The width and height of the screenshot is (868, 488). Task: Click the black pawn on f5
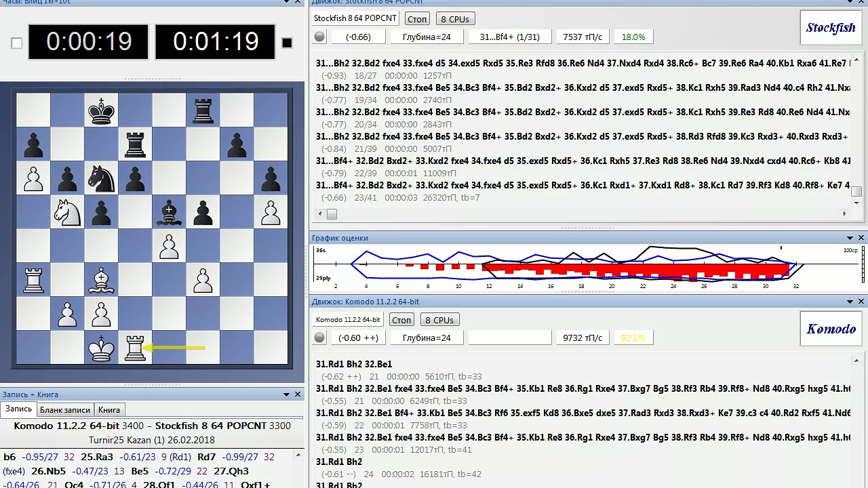point(203,212)
